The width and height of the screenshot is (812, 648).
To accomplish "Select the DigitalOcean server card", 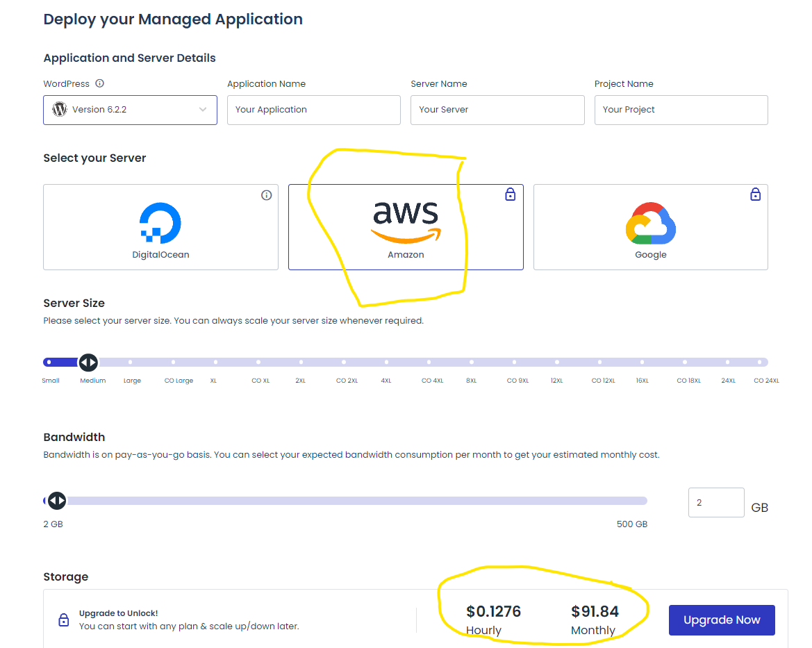I will click(x=160, y=227).
